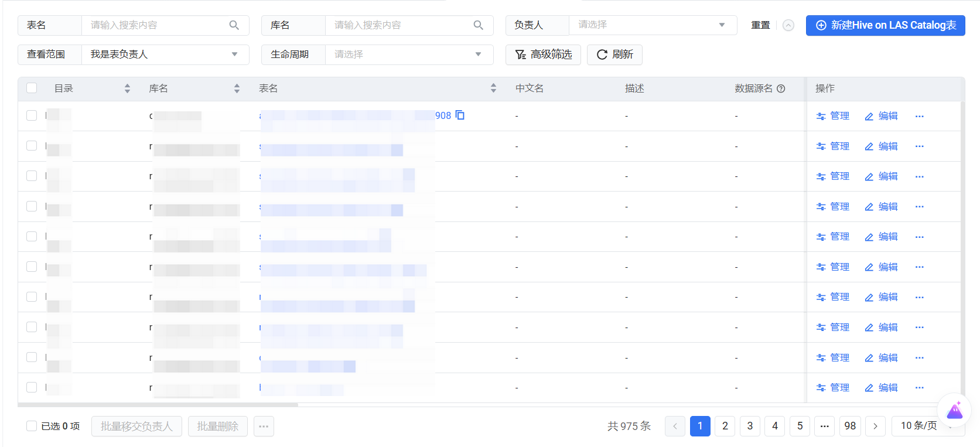
Task: Refresh the table list with 刷新
Action: pyautogui.click(x=614, y=54)
